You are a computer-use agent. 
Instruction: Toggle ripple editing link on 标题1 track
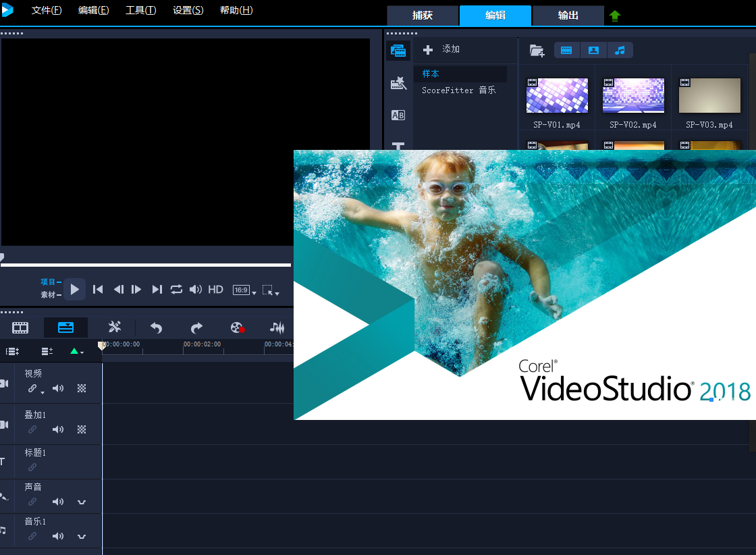(32, 467)
